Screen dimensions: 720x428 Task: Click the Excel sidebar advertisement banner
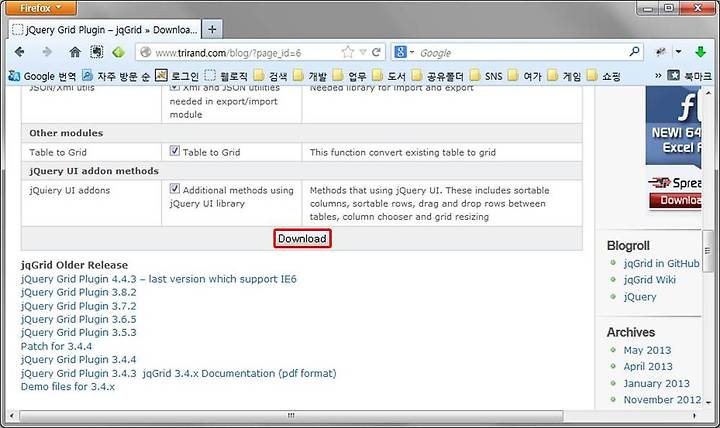pyautogui.click(x=674, y=126)
